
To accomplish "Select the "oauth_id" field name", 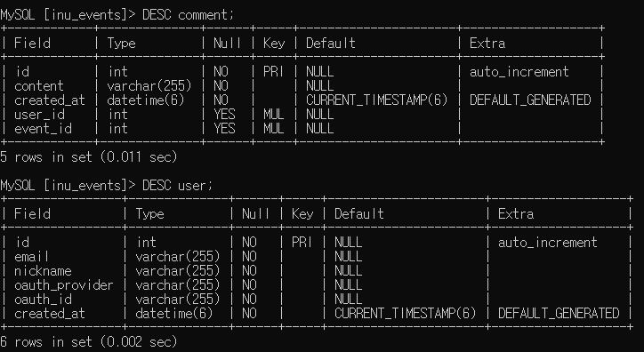I will pos(43,300).
